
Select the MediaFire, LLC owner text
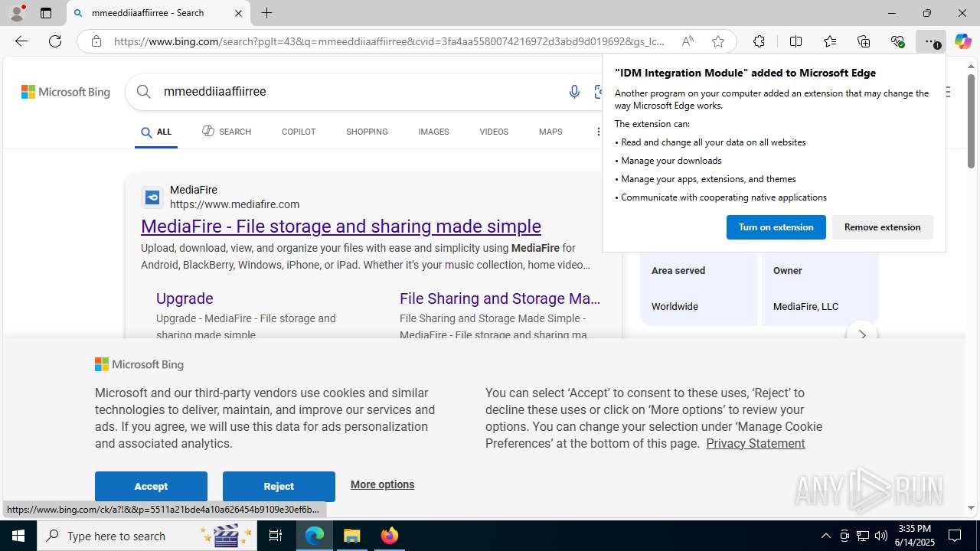(805, 307)
